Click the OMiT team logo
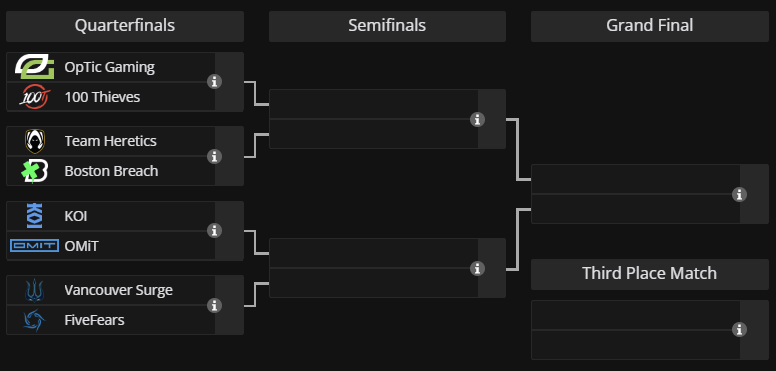 point(34,245)
